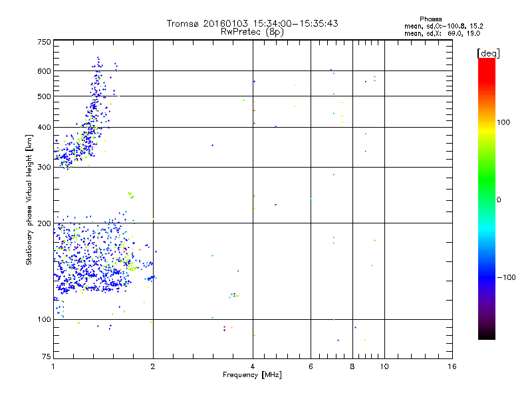This screenshot has width=532, height=399.
Task: Click the y-axis label '200'
Action: coord(44,223)
